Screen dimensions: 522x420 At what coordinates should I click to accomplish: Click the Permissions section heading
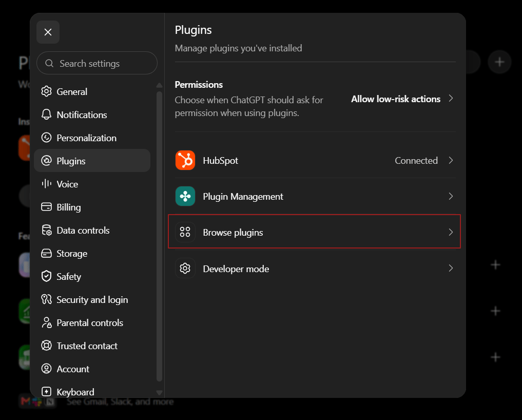click(199, 85)
